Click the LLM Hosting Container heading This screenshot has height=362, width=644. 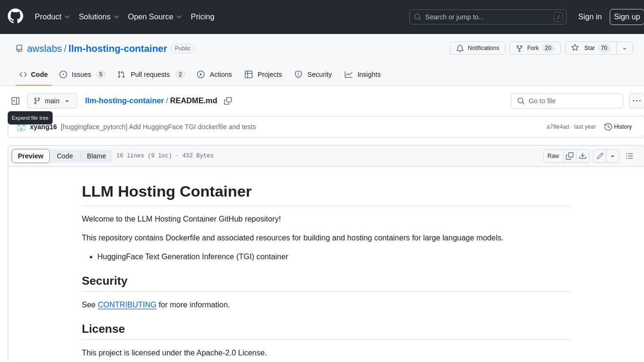coord(167,191)
